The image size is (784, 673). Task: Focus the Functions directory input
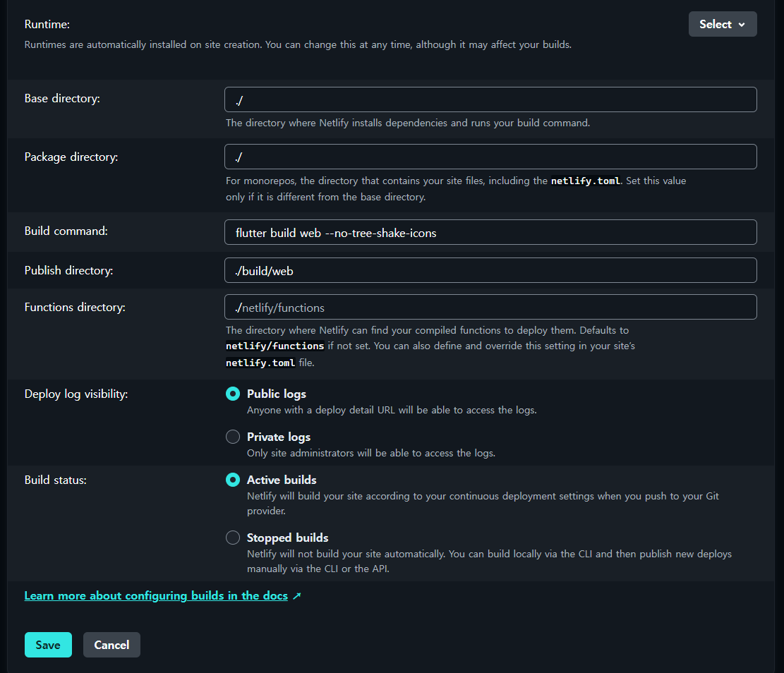(490, 307)
